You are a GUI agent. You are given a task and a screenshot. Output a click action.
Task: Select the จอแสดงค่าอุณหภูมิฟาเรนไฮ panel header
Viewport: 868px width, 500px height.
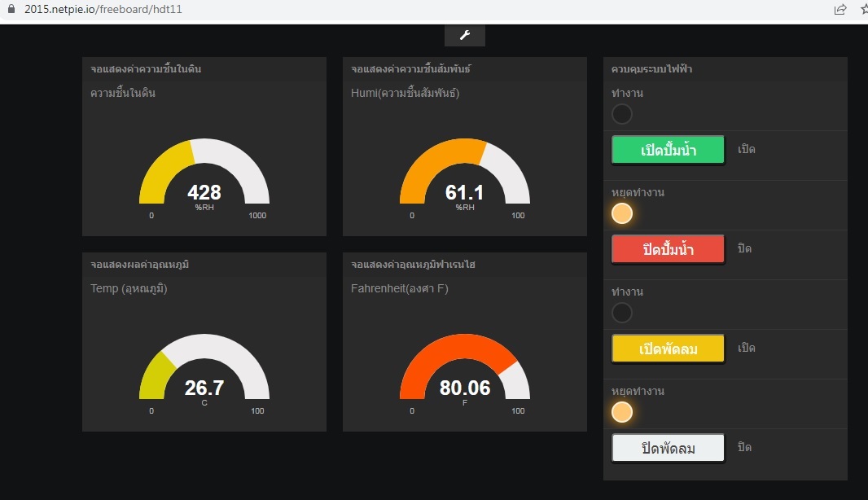(414, 265)
